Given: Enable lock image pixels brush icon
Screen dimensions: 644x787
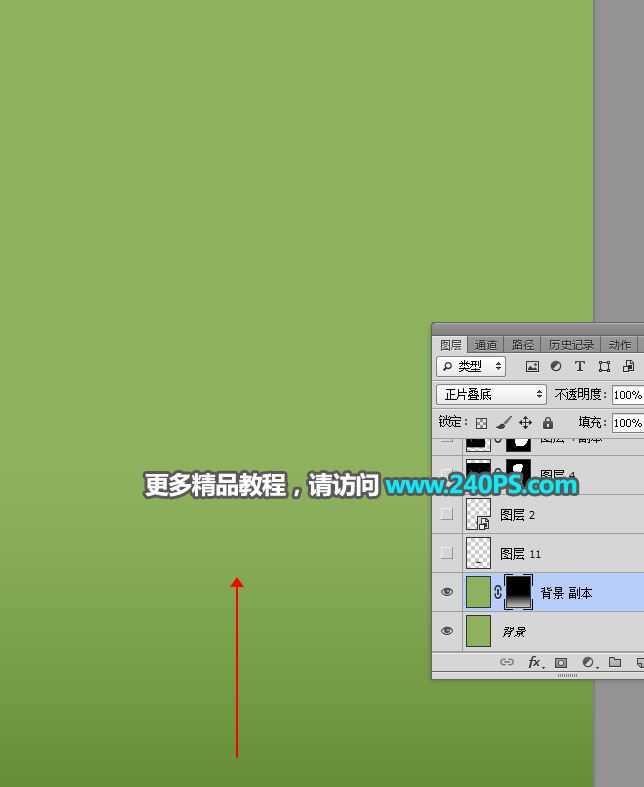Looking at the screenshot, I should (504, 423).
